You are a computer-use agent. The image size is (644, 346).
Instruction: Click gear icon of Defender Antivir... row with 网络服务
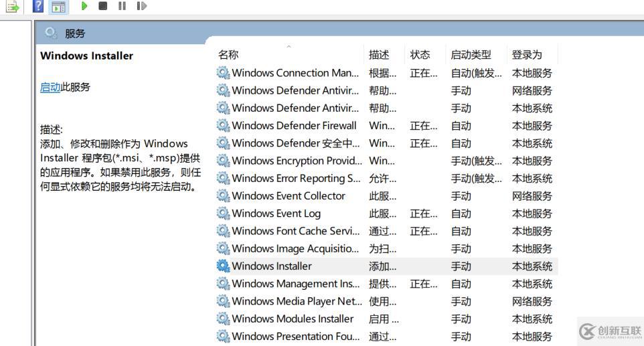[x=223, y=91]
